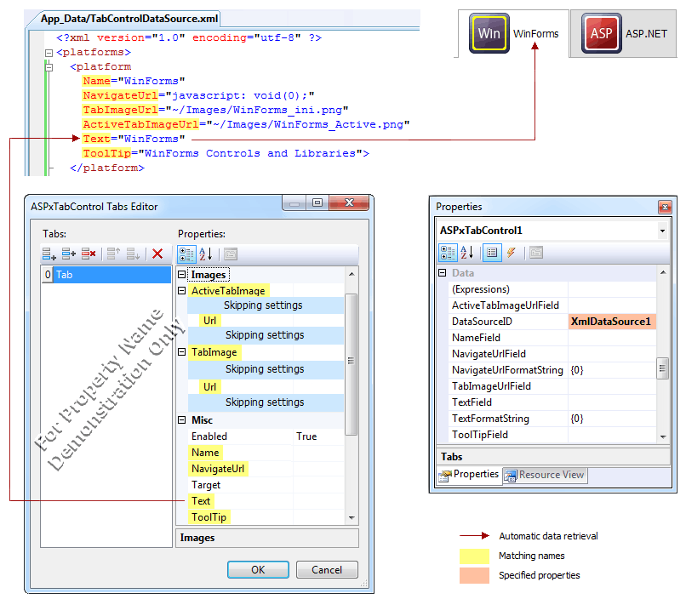Confirm with the OK button
The image size is (686, 616).
[258, 569]
